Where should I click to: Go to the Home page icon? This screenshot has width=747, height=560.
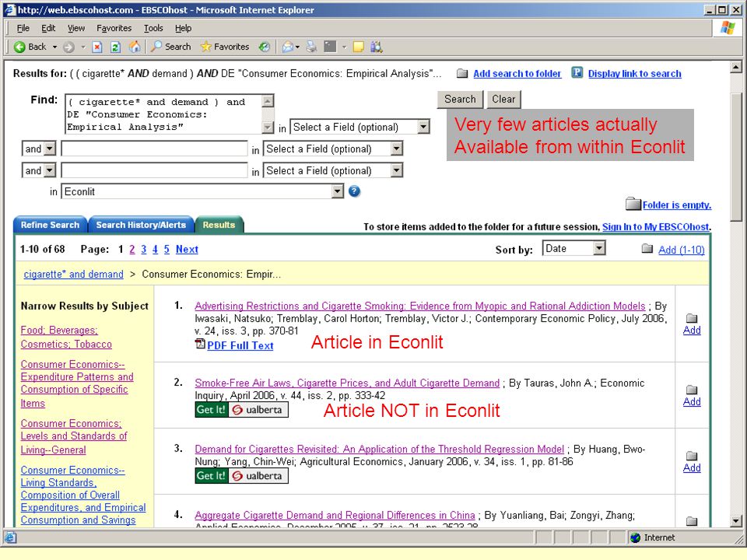(135, 47)
